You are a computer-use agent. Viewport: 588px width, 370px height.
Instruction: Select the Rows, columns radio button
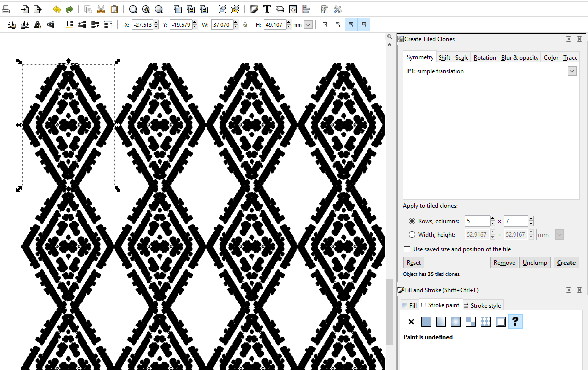[x=412, y=221]
